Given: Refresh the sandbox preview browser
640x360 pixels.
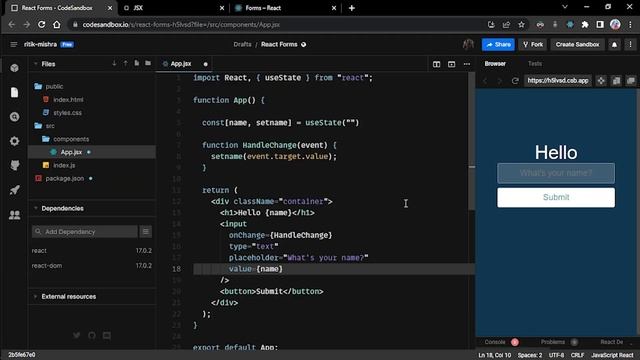Looking at the screenshot, I should pyautogui.click(x=515, y=81).
